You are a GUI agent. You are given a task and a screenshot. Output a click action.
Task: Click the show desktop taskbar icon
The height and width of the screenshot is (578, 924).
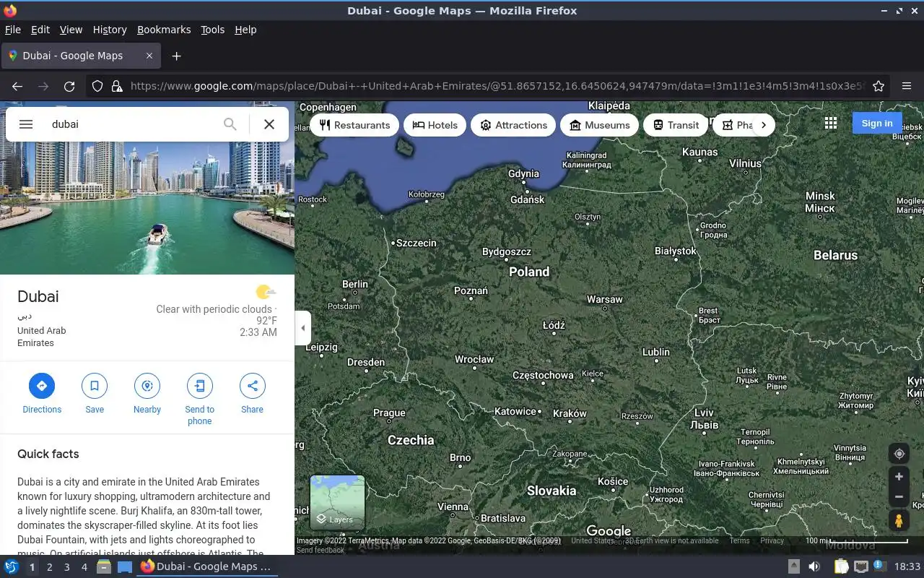[125, 566]
